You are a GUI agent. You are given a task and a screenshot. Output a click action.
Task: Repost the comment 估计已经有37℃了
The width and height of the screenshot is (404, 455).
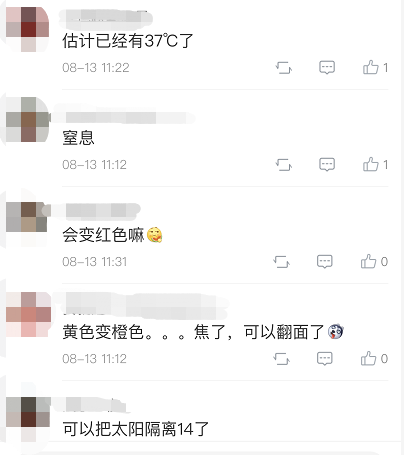[284, 68]
